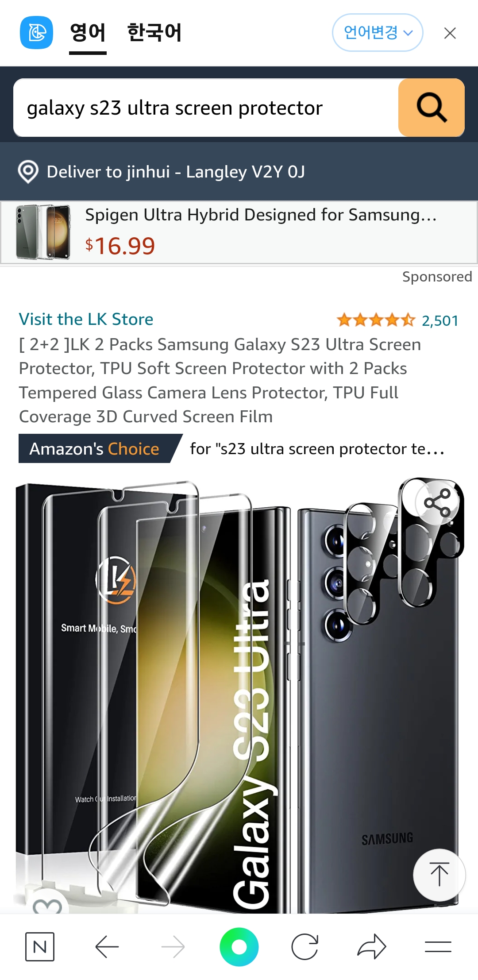The width and height of the screenshot is (478, 980).
Task: Reload the page with refresh icon
Action: [x=305, y=947]
